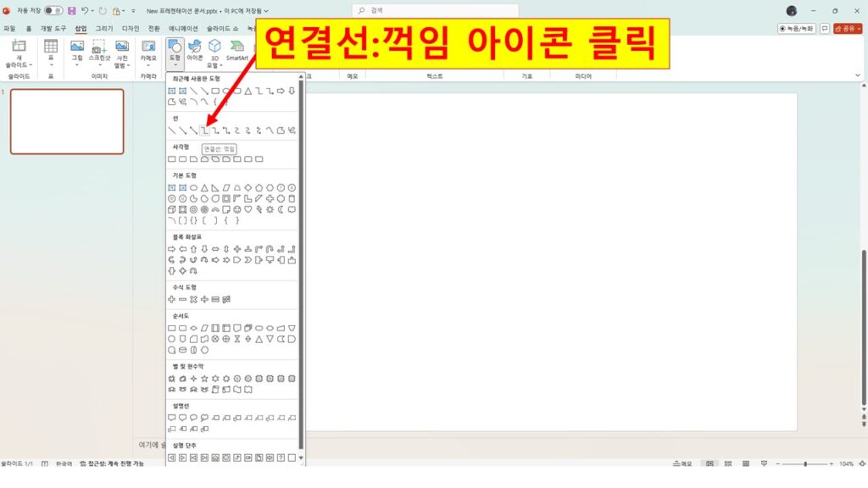Select the up arrow under 블록 화살표
This screenshot has width=868, height=488.
click(193, 250)
